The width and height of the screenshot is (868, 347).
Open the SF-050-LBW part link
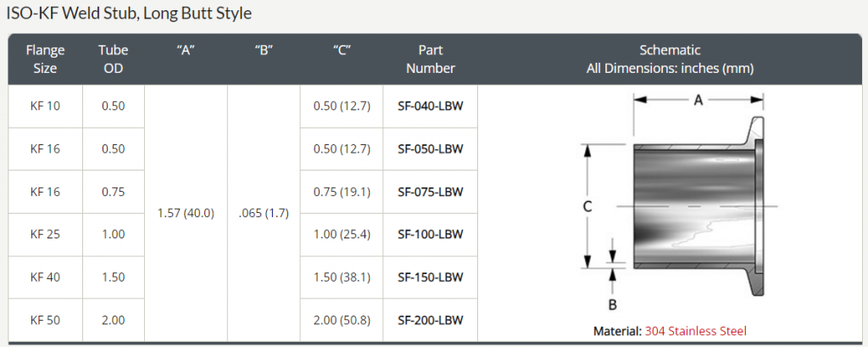[431, 149]
